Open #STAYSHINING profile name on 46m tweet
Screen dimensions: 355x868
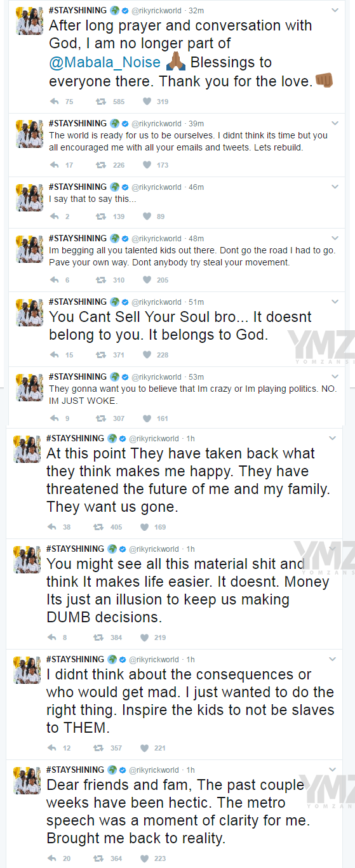coord(77,187)
